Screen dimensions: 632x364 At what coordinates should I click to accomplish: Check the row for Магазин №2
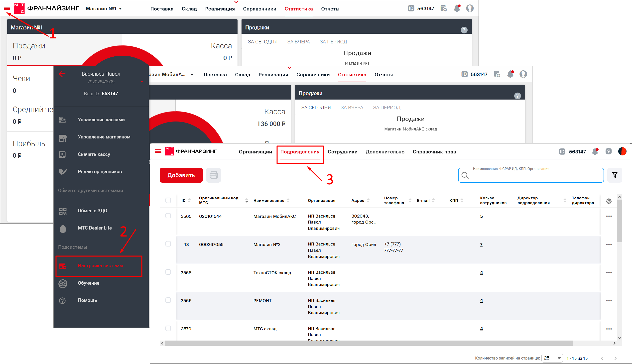tap(168, 244)
